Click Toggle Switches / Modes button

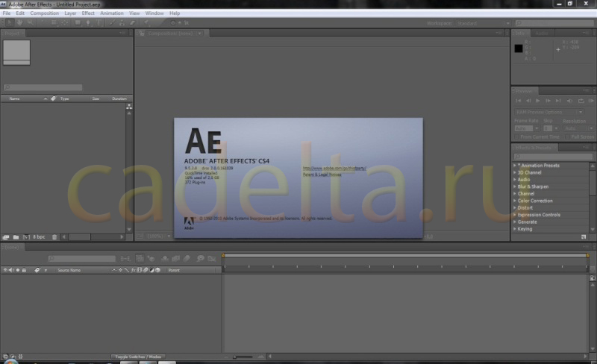[138, 357]
